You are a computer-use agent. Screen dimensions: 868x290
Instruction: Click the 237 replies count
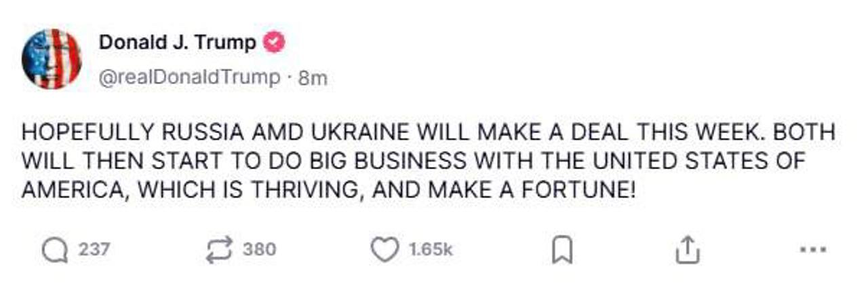[x=94, y=249]
